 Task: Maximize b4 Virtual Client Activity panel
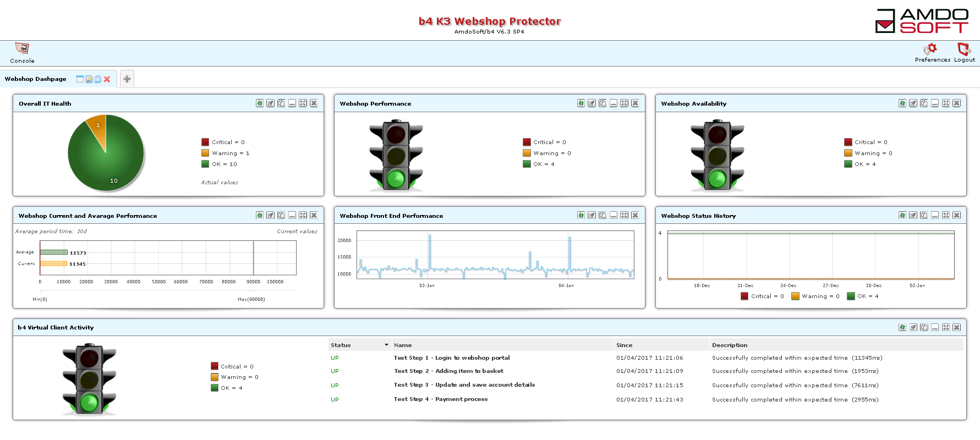(x=946, y=327)
